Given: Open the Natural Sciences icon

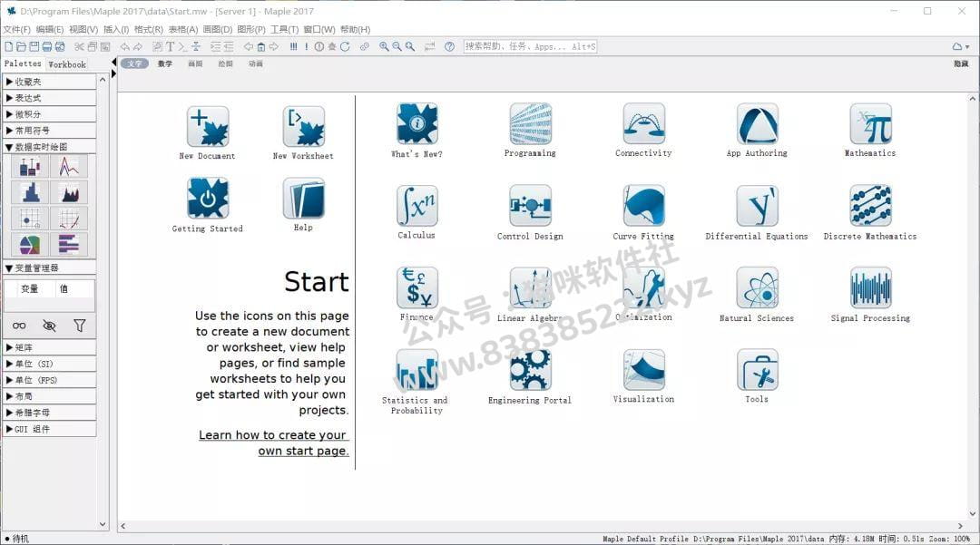Looking at the screenshot, I should pyautogui.click(x=757, y=287).
